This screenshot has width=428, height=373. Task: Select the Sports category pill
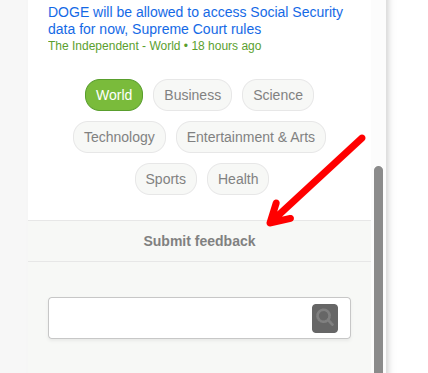point(166,179)
